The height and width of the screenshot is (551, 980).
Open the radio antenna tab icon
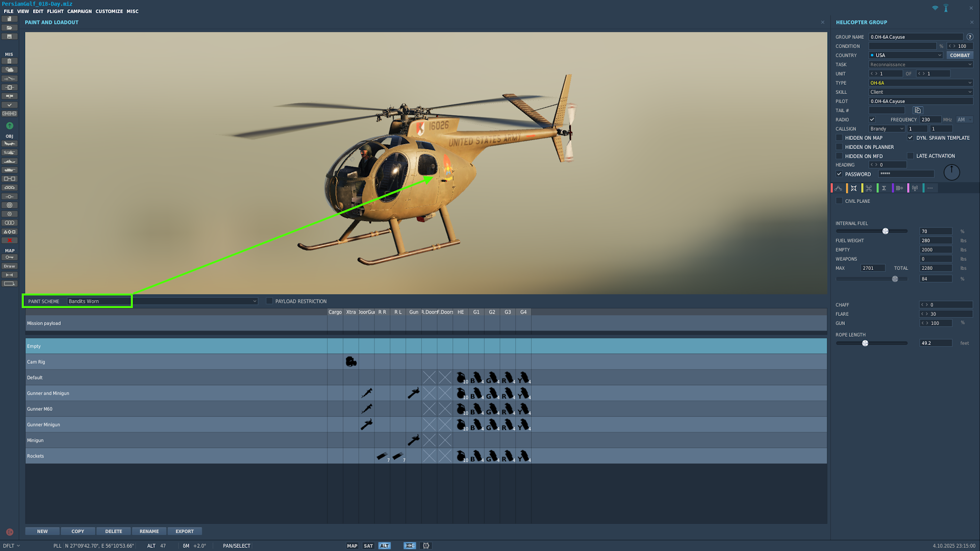(x=915, y=188)
